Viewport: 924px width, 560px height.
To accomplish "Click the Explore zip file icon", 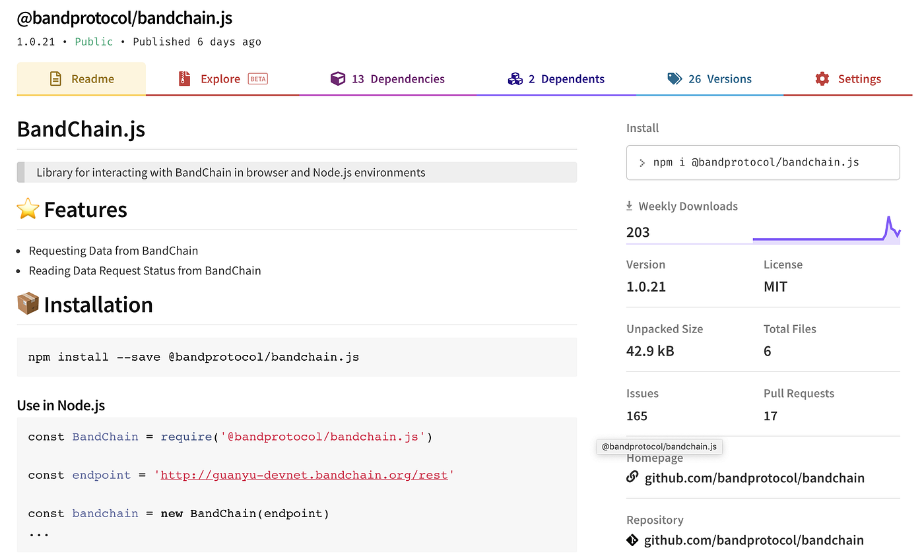I will (x=185, y=79).
